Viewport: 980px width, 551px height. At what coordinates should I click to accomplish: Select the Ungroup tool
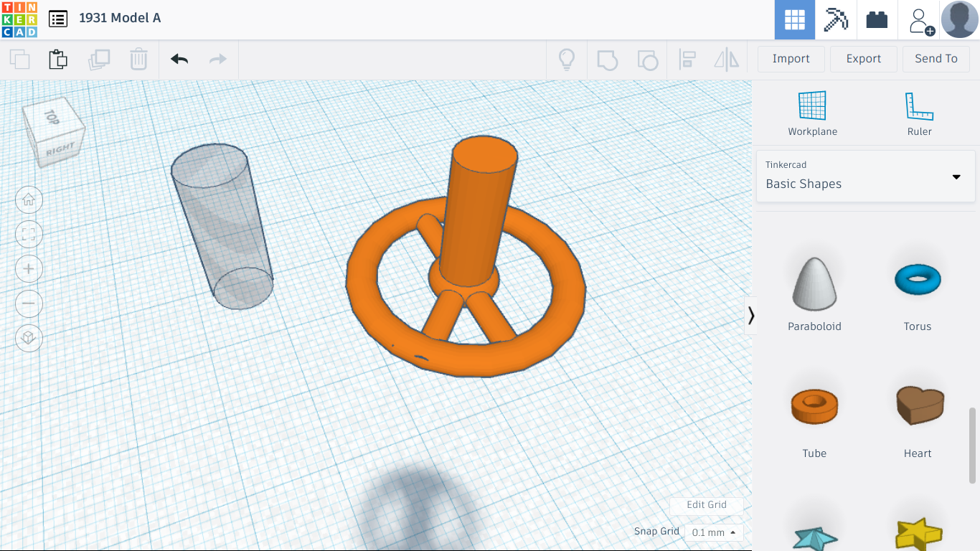648,60
